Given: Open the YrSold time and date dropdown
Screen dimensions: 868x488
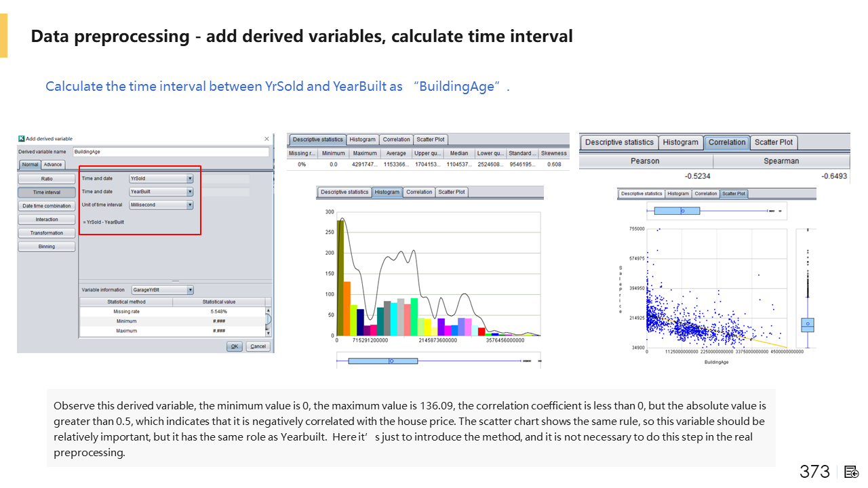Looking at the screenshot, I should tap(190, 179).
